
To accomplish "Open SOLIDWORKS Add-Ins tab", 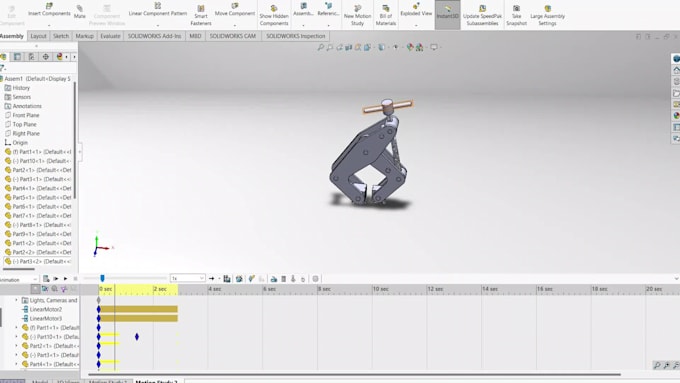I will click(154, 36).
